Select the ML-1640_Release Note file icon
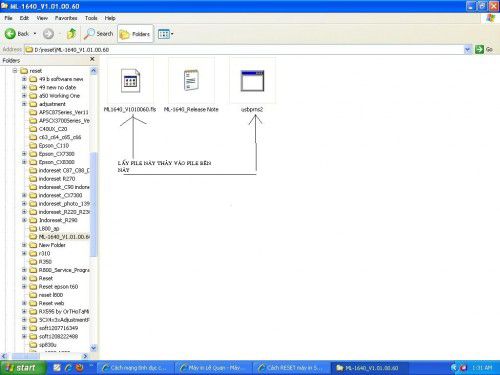Screen dimensions: 500x375 click(191, 80)
